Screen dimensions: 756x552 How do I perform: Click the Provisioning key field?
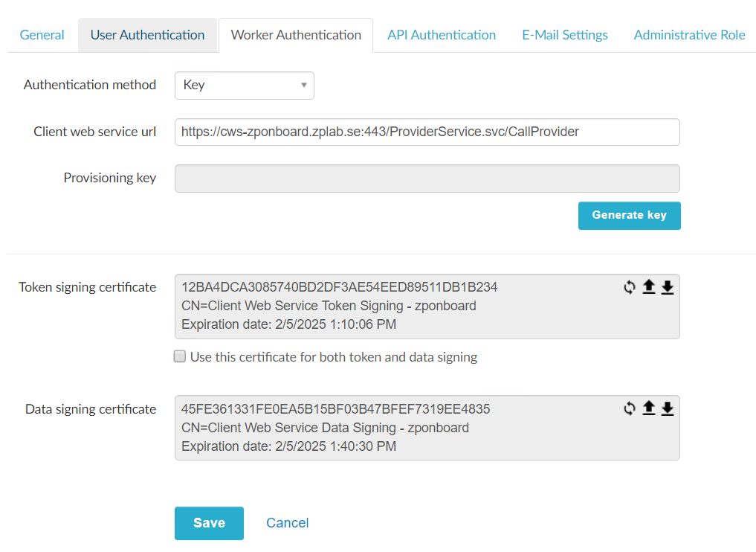[x=427, y=179]
